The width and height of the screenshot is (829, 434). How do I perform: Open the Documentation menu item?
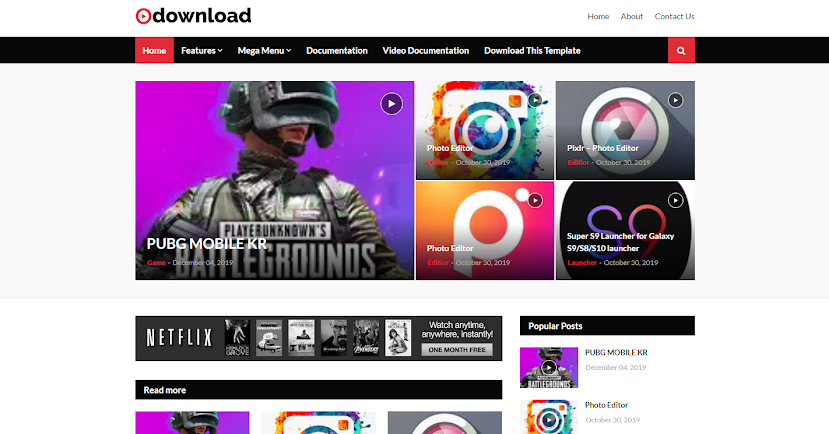[337, 51]
